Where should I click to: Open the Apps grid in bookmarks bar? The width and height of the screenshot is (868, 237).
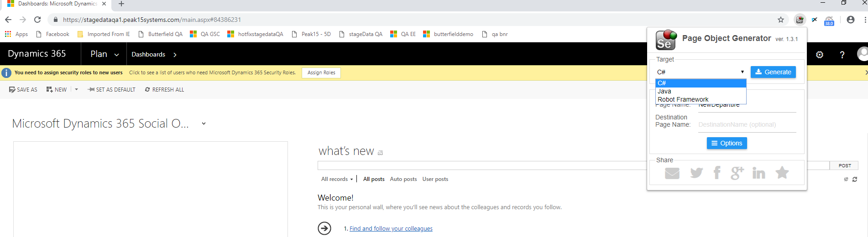[16, 34]
